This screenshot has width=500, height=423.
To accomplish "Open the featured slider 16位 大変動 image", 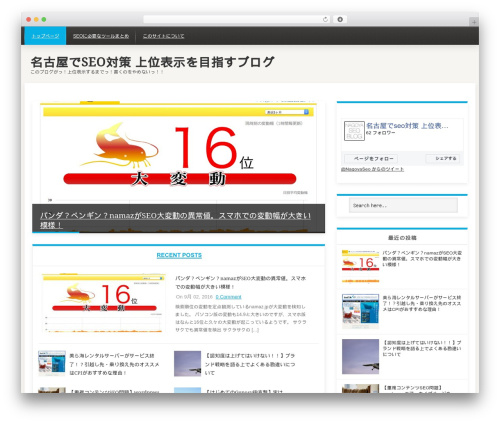I will click(x=178, y=152).
